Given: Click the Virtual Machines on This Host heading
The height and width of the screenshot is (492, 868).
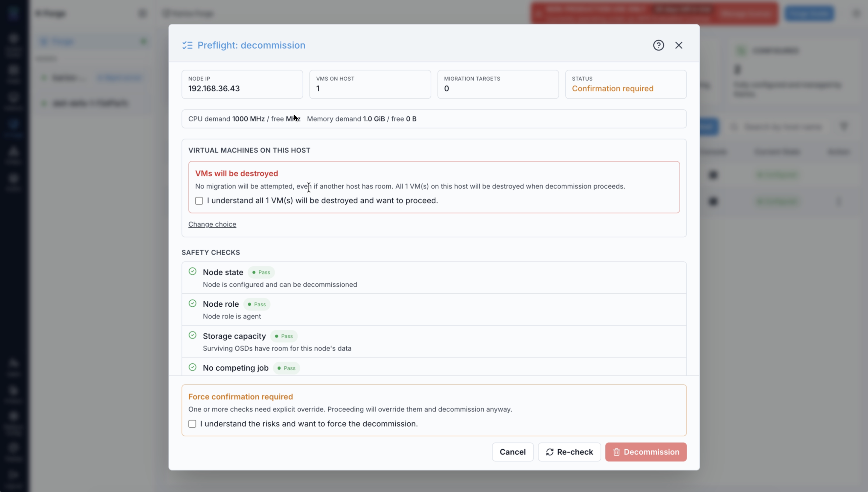Looking at the screenshot, I should (x=249, y=150).
